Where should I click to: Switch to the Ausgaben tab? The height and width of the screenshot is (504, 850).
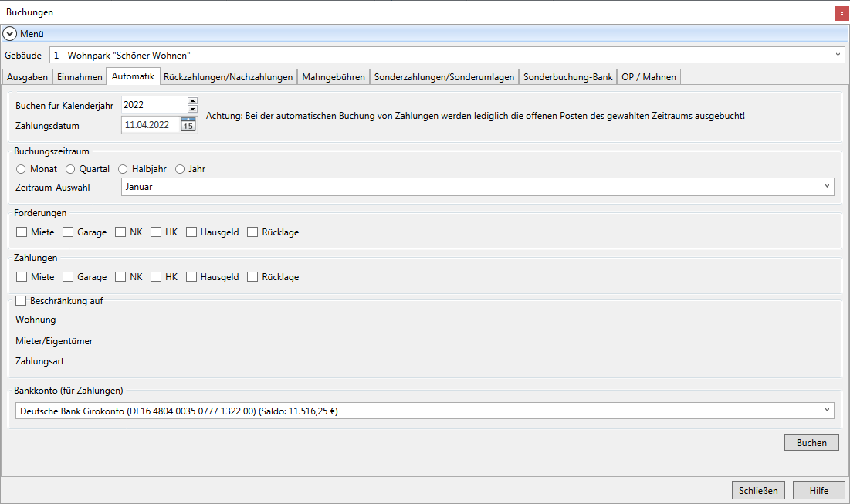point(28,77)
